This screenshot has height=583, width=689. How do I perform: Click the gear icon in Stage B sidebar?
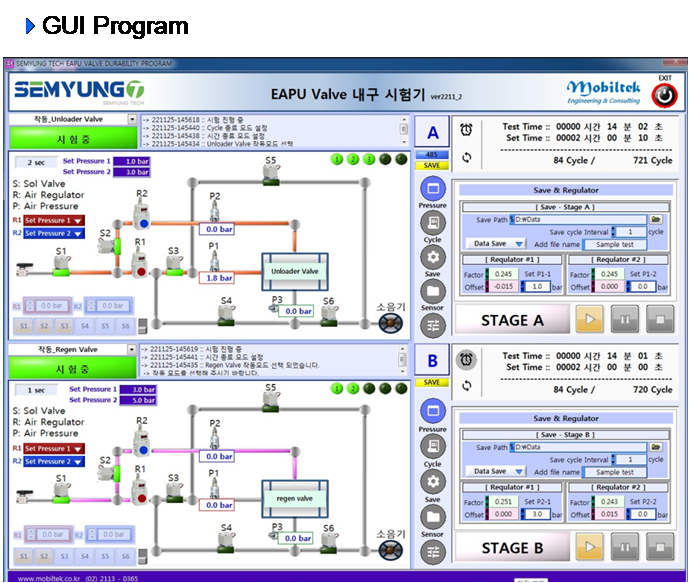pyautogui.click(x=433, y=482)
